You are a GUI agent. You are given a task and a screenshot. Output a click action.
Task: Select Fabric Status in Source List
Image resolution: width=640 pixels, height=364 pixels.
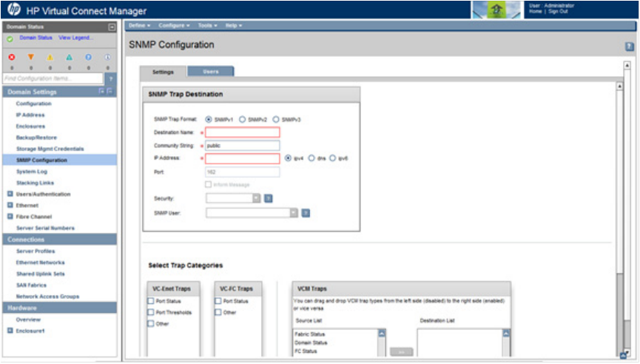310,334
